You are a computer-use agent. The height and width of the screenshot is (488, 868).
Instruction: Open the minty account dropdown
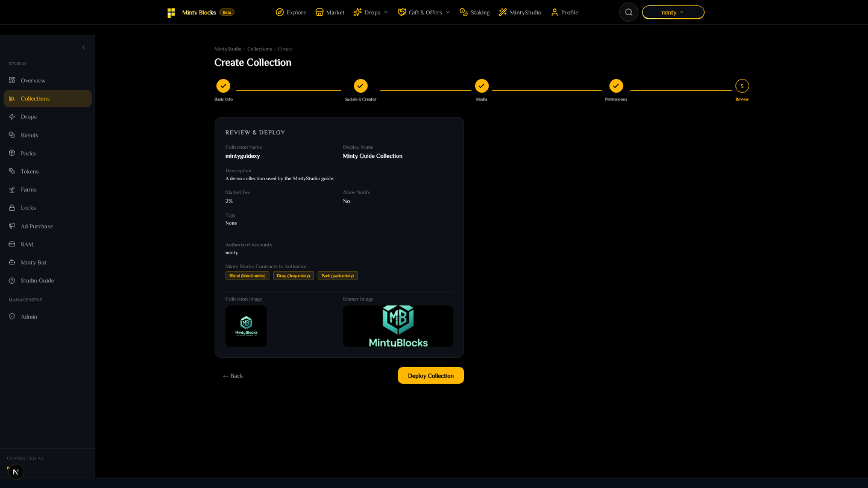click(673, 12)
